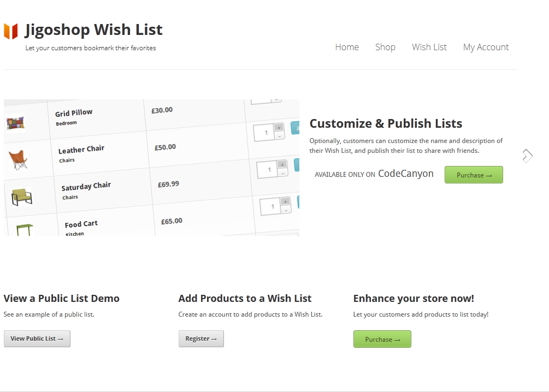Image resolution: width=549 pixels, height=392 pixels.
Task: Click the Leather Chair thumbnail image
Action: tap(18, 160)
